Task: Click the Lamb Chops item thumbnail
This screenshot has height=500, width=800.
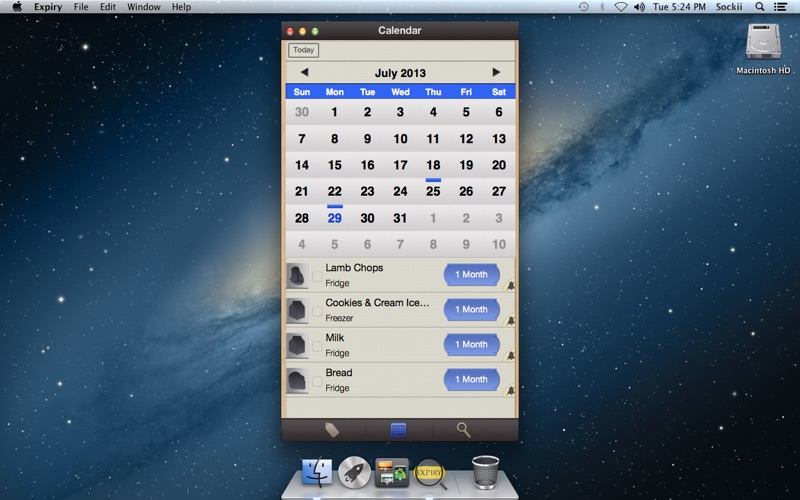Action: (297, 276)
